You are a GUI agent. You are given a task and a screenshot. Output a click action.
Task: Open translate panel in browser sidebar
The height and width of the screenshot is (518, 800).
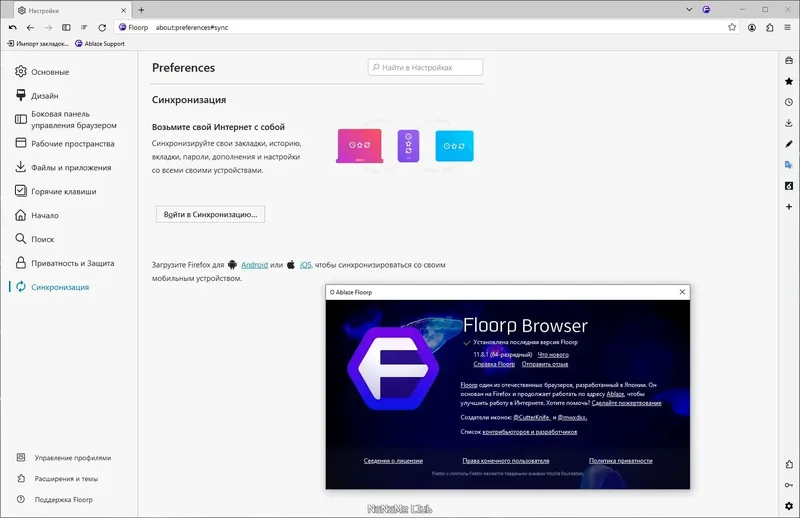[x=789, y=165]
